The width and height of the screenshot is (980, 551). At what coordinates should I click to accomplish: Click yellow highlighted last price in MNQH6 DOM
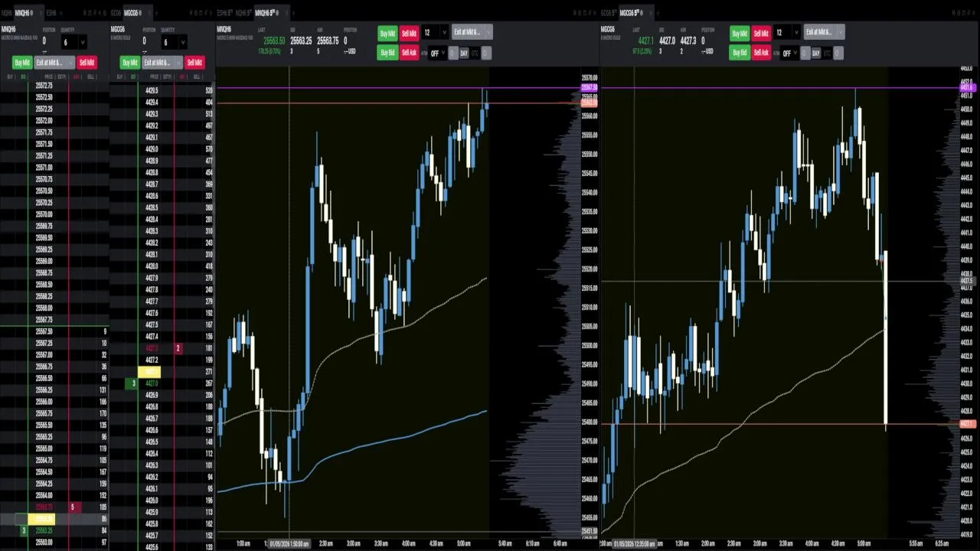click(42, 519)
